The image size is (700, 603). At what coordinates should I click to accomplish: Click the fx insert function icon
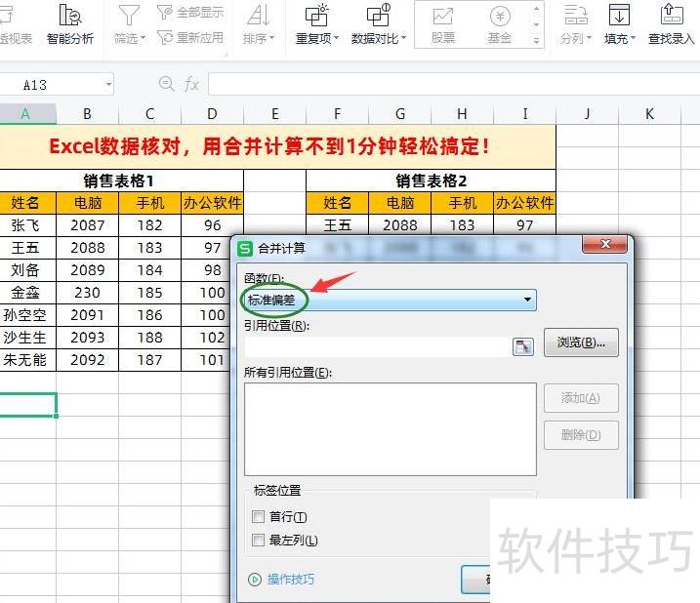point(192,85)
